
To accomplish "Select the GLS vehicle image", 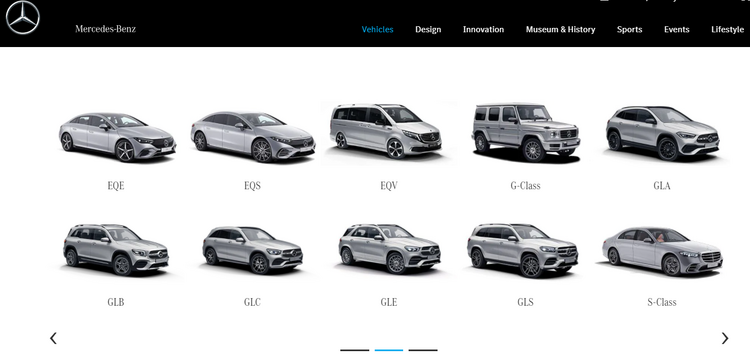I will 523,251.
